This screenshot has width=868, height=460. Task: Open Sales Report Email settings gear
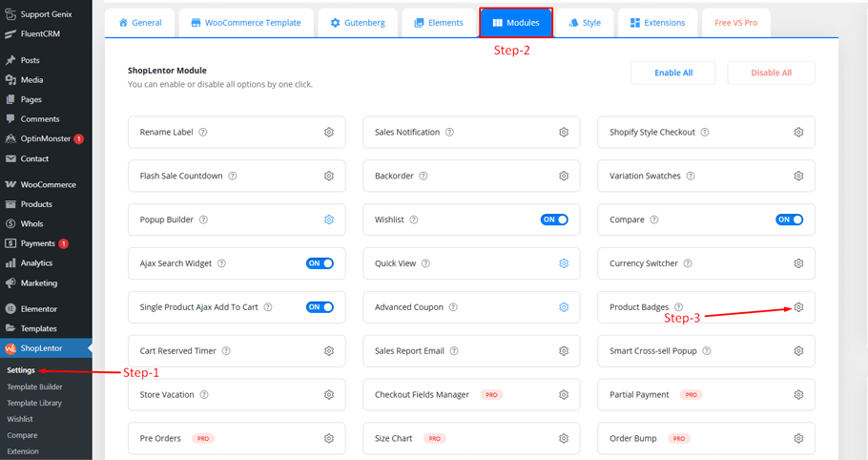point(564,351)
